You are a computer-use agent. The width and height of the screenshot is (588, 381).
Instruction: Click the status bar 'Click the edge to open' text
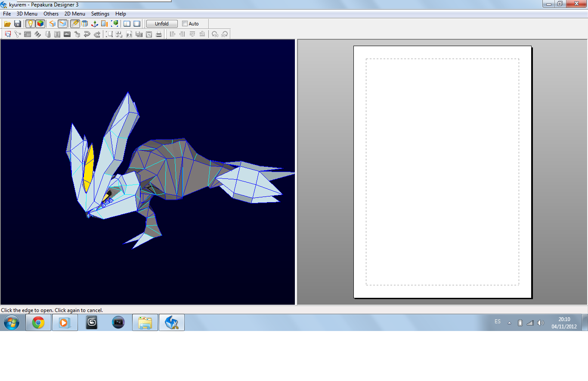pos(52,310)
